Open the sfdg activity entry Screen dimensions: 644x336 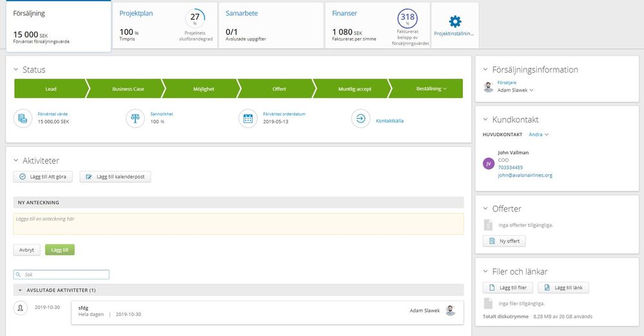click(268, 313)
